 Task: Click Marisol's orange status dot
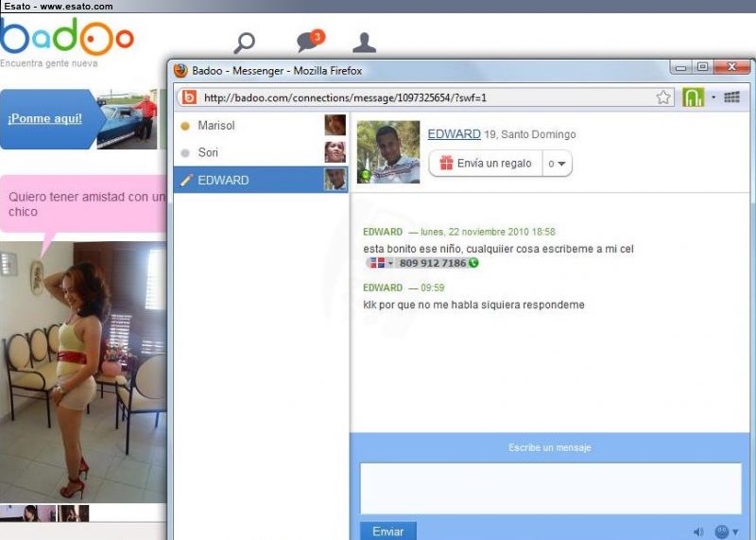pos(184,126)
